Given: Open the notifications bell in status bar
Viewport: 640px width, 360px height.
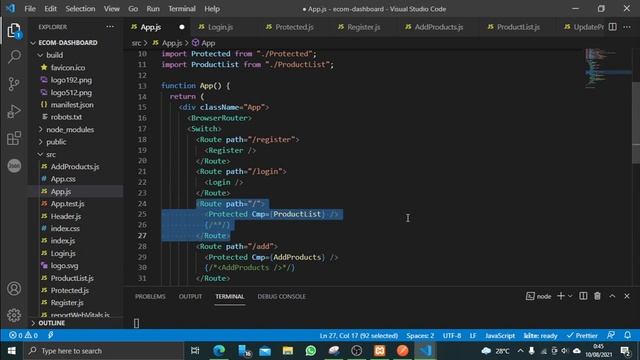Looking at the screenshot, I should [x=627, y=336].
